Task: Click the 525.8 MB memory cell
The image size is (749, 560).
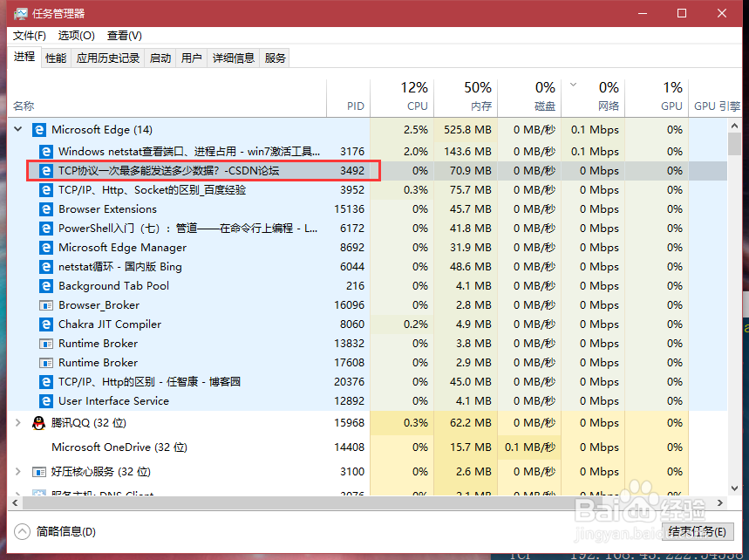Action: click(467, 129)
